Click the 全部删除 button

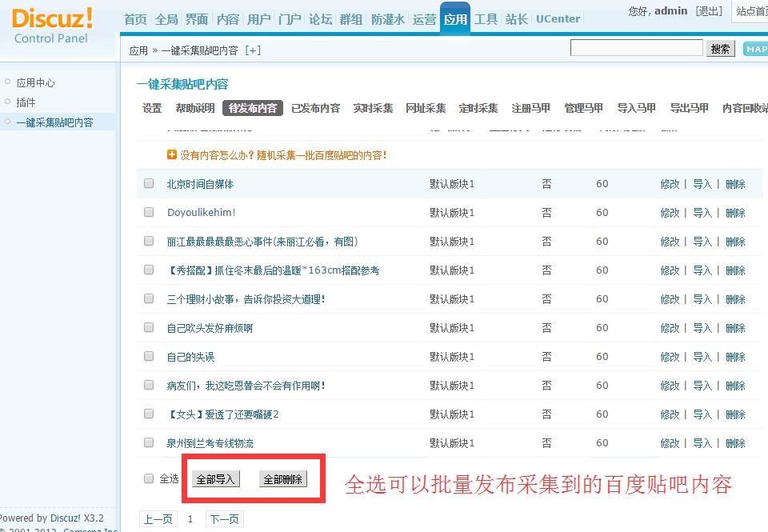(x=282, y=479)
